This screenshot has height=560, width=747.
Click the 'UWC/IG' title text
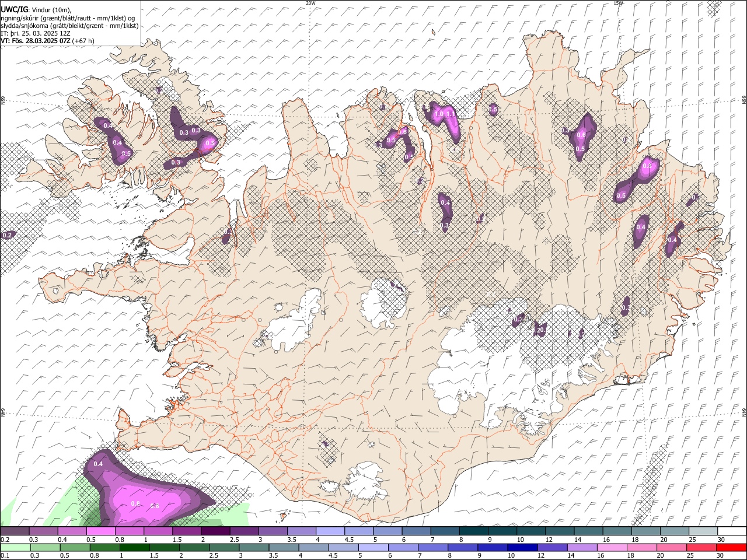[14, 9]
